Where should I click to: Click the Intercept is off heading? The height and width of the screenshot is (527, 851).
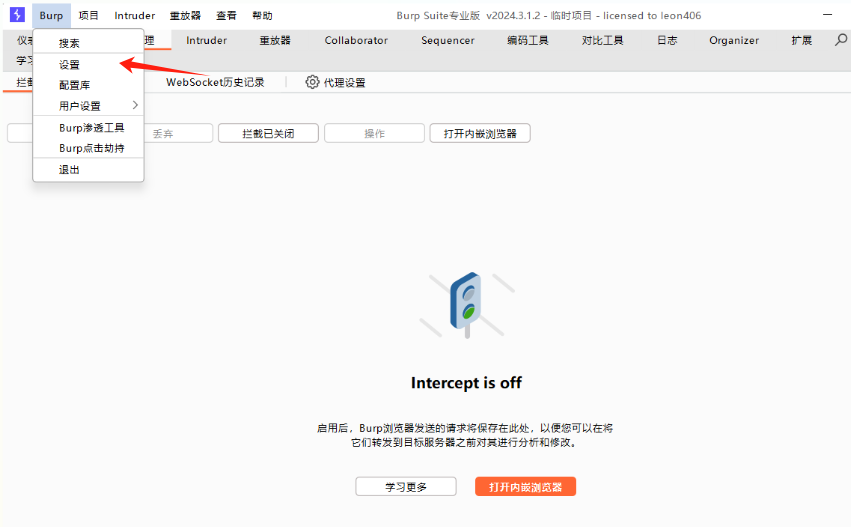pos(466,383)
